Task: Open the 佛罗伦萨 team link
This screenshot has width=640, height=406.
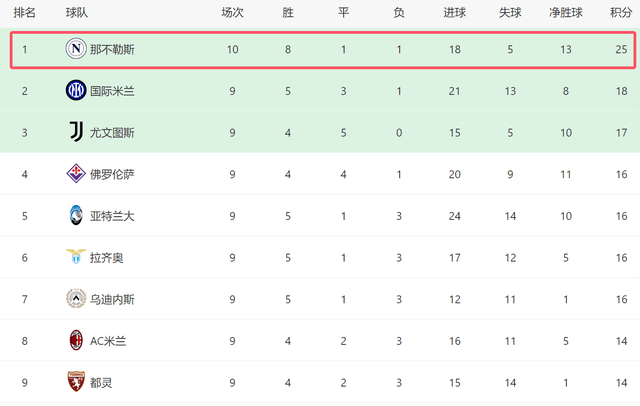Action: click(112, 174)
